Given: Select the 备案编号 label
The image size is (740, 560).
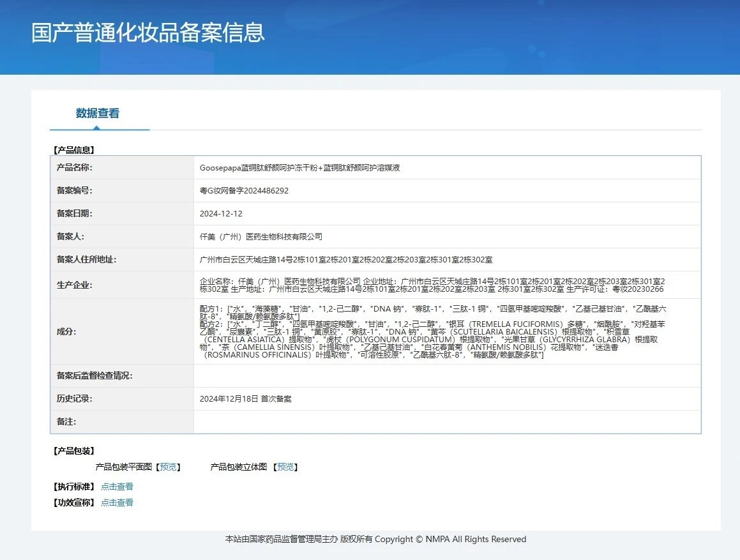Looking at the screenshot, I should (75, 190).
